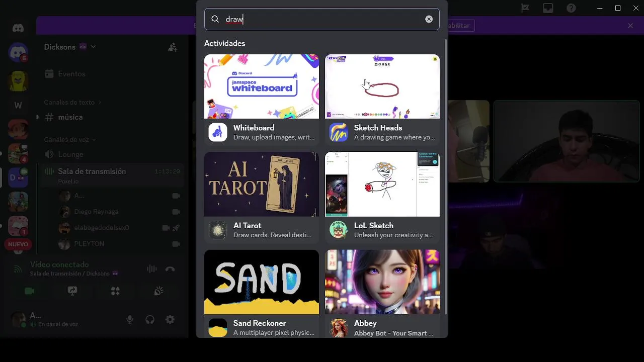Image resolution: width=644 pixels, height=362 pixels.
Task: Open the inbox icon in title bar
Action: pos(548,8)
